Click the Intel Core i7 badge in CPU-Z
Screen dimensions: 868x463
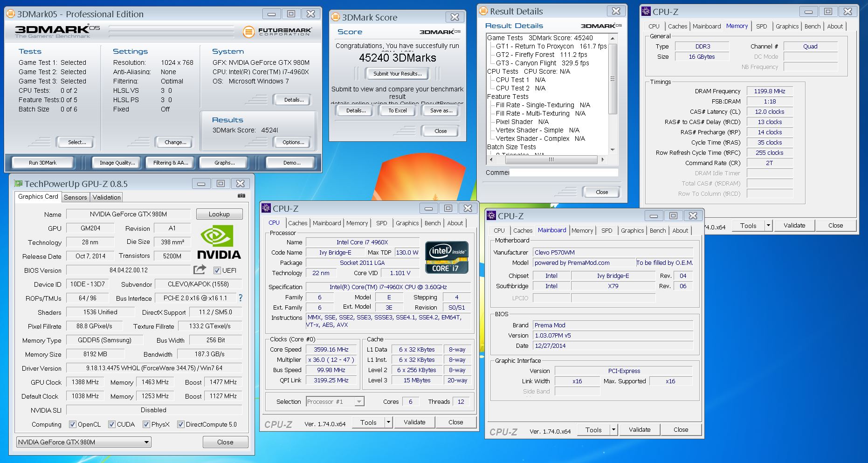coord(447,257)
